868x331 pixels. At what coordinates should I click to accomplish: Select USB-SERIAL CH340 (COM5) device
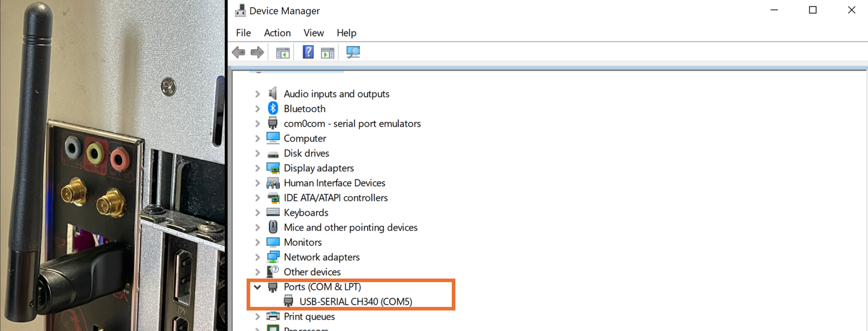click(x=355, y=301)
